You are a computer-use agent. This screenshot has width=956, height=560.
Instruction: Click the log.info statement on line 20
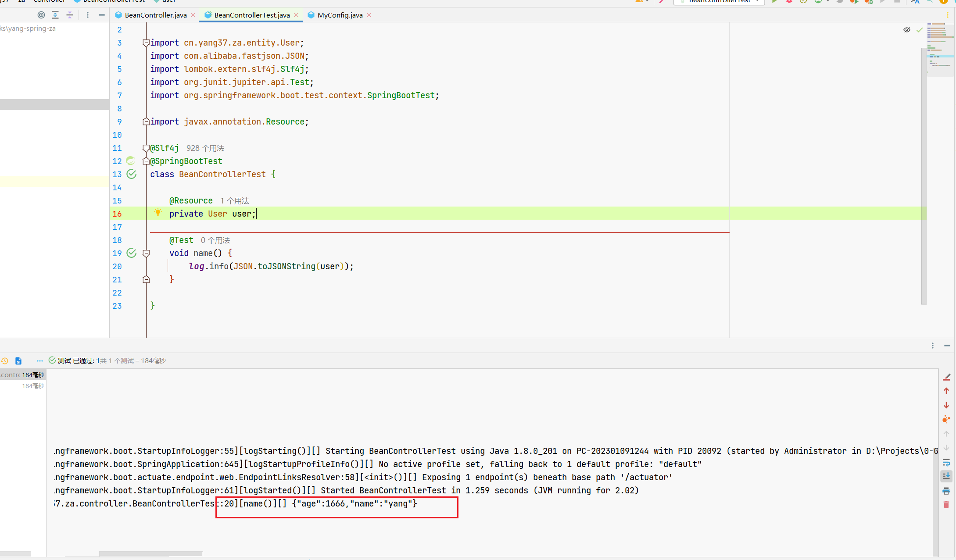coord(271,266)
